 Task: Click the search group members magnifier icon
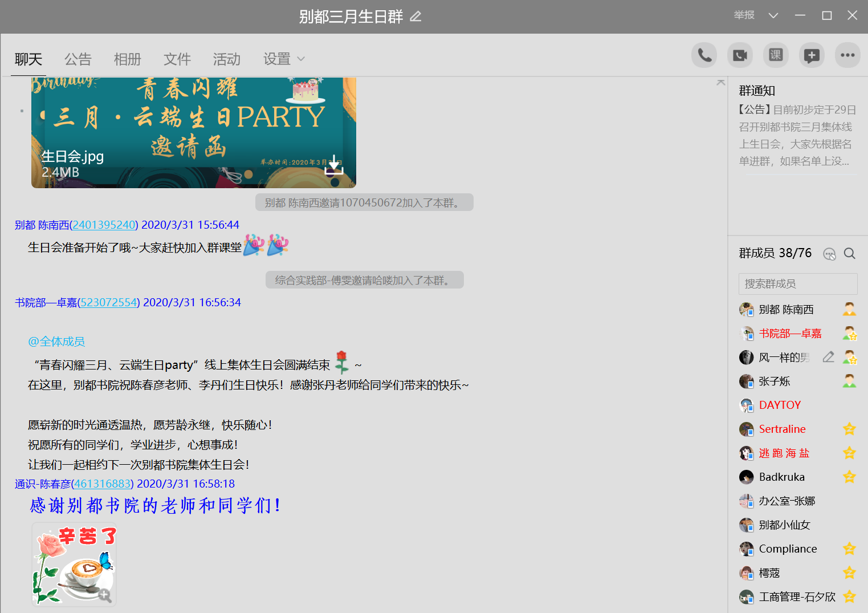849,254
